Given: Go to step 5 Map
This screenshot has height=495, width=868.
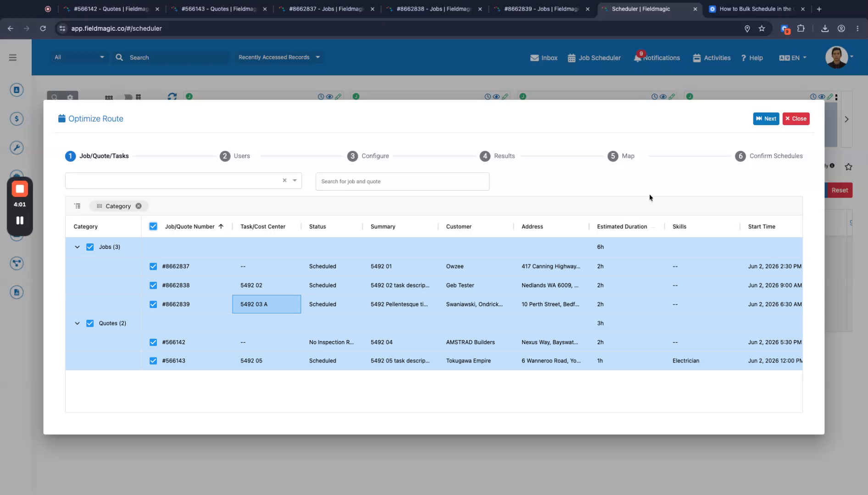Looking at the screenshot, I should click(x=621, y=156).
